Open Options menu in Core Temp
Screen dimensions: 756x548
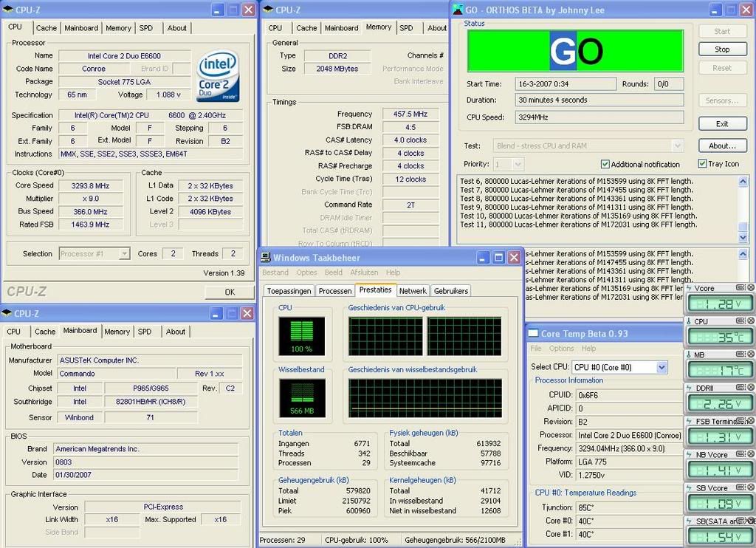tap(561, 348)
